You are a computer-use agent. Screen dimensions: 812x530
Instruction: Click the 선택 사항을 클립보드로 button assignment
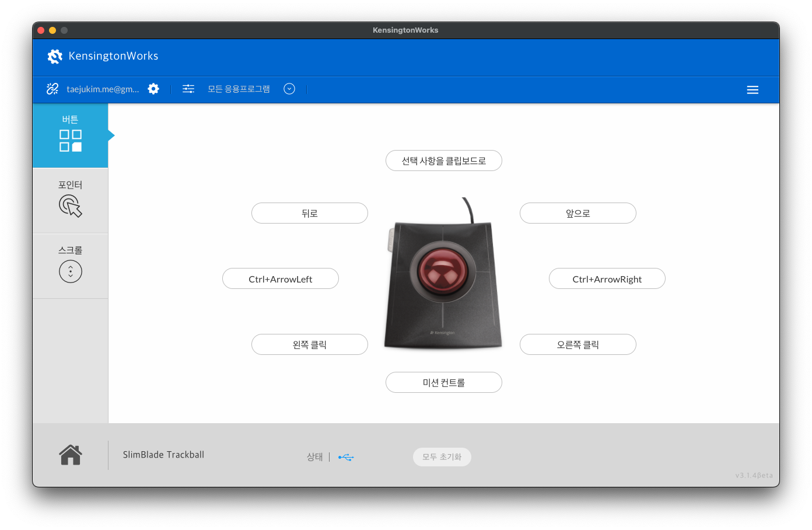pyautogui.click(x=444, y=161)
